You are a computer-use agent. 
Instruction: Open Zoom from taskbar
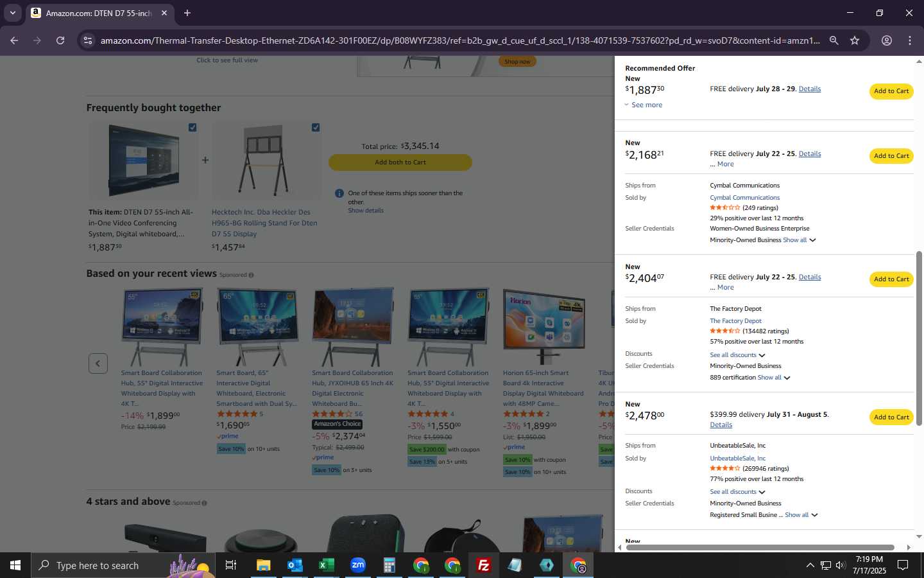[x=357, y=565]
